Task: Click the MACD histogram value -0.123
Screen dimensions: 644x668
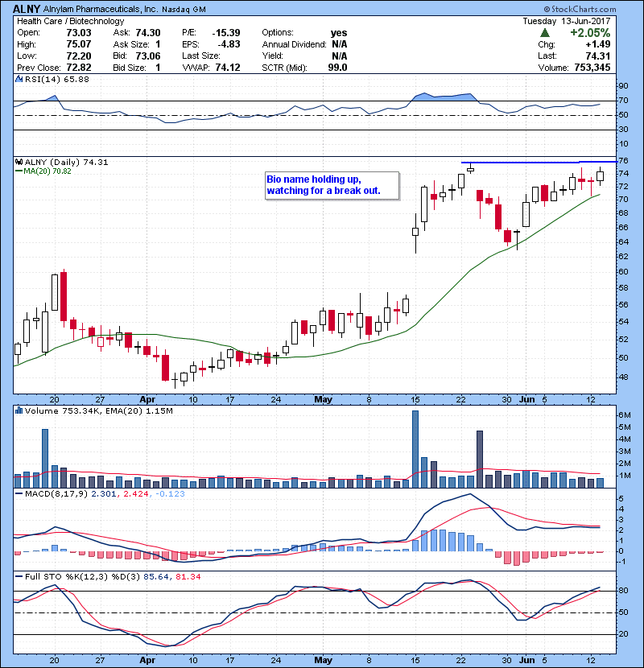Action: click(170, 494)
